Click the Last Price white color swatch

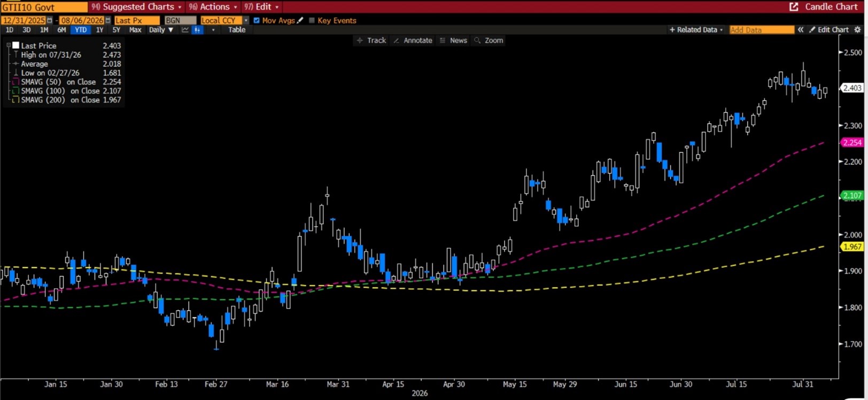click(16, 45)
